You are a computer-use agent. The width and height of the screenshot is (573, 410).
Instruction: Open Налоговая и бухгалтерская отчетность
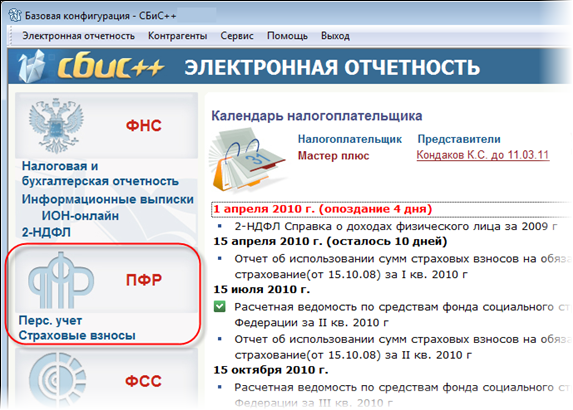point(100,174)
